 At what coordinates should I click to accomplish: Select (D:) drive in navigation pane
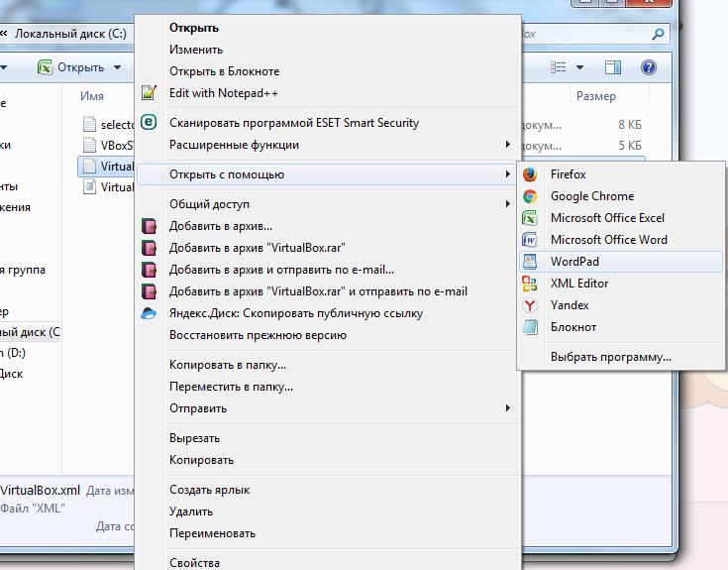pos(13,353)
